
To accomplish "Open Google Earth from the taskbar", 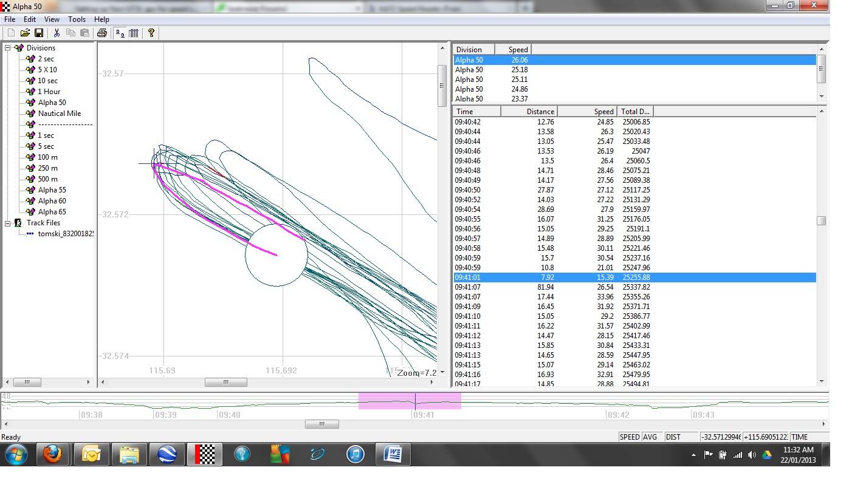I will click(x=167, y=454).
